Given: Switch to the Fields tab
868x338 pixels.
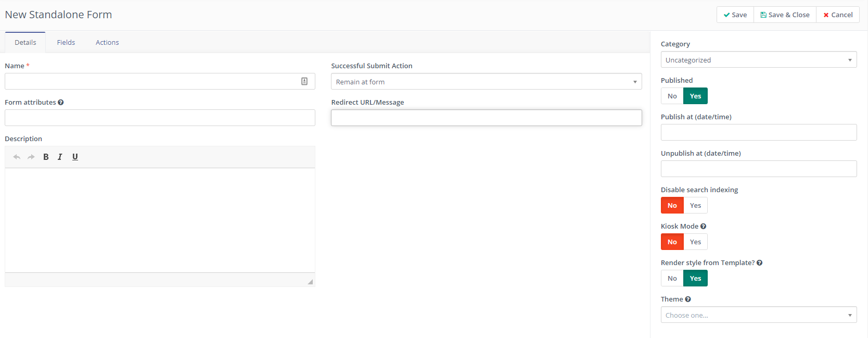Looking at the screenshot, I should [x=66, y=43].
